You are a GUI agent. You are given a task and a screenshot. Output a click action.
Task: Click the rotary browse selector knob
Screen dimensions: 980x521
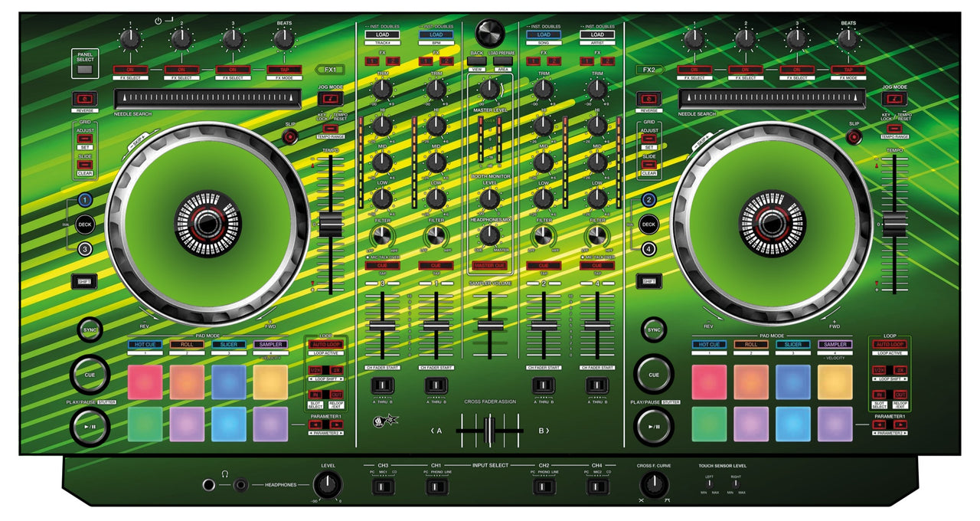(489, 31)
